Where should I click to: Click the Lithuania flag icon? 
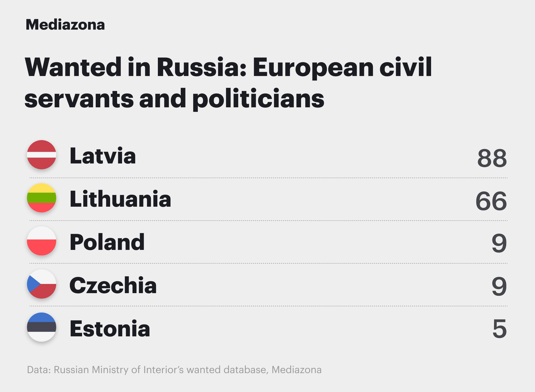pos(42,198)
